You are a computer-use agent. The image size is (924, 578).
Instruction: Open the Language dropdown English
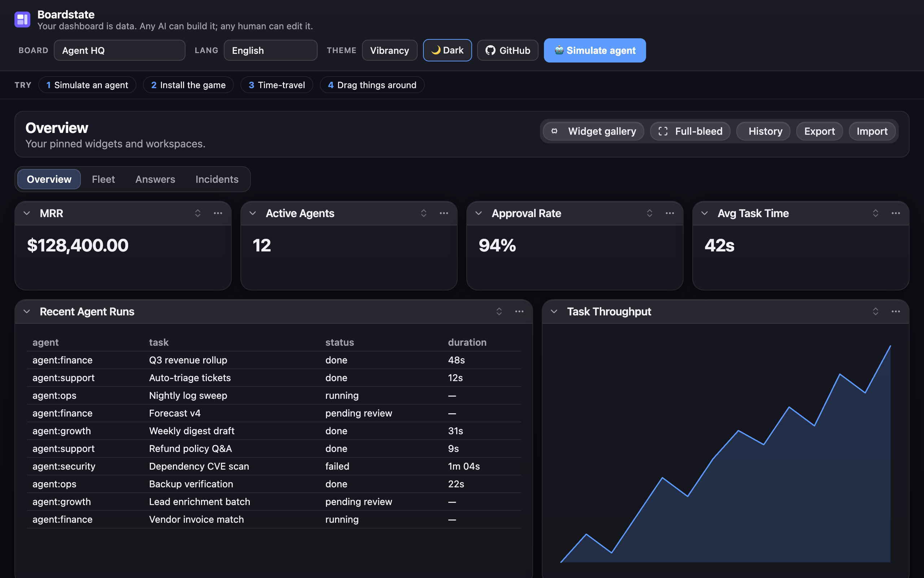click(270, 51)
